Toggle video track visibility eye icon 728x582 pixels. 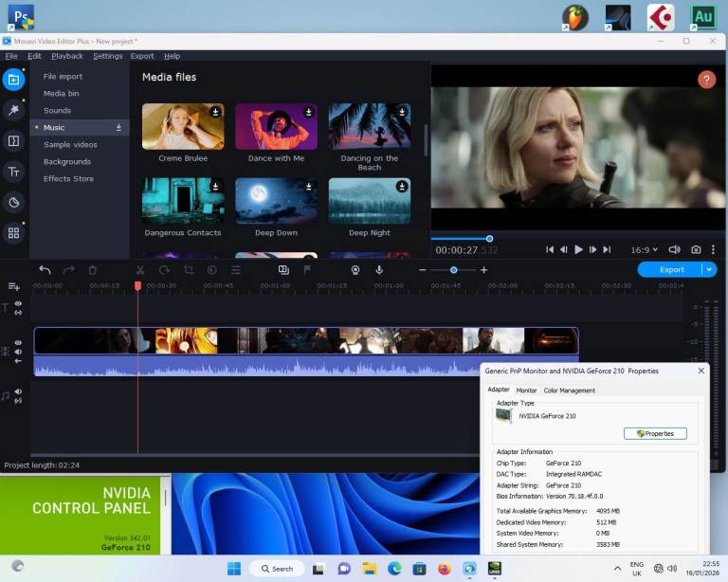click(18, 343)
